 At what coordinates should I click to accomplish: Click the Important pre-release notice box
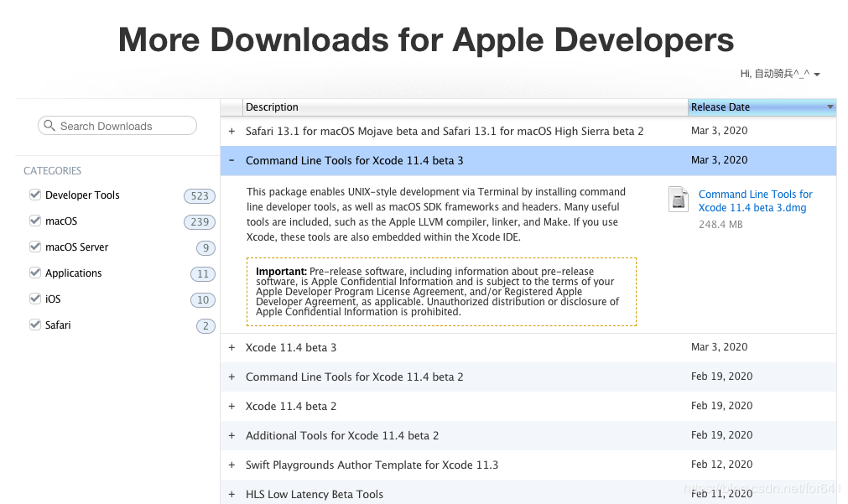click(x=441, y=292)
